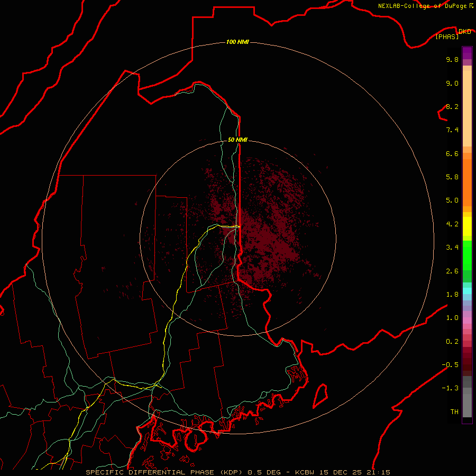The image size is (476, 476).
Task: Click the 5.8 value on the scale
Action: (452, 177)
